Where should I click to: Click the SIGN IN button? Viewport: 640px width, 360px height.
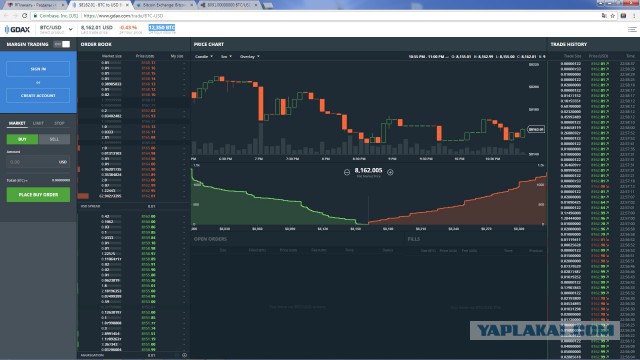(38, 69)
